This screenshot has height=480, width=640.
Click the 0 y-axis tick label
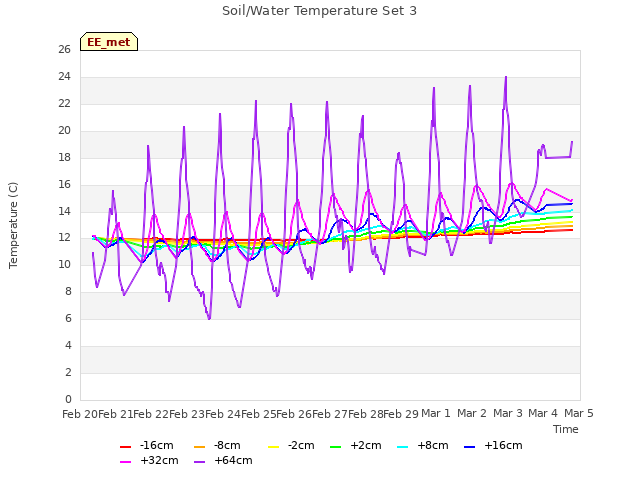point(68,400)
